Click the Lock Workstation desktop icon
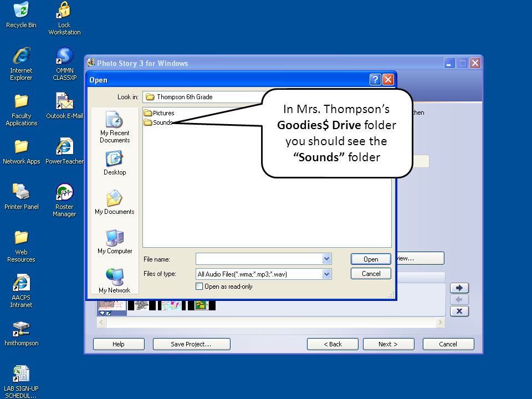Image resolution: width=532 pixels, height=399 pixels. (x=64, y=18)
